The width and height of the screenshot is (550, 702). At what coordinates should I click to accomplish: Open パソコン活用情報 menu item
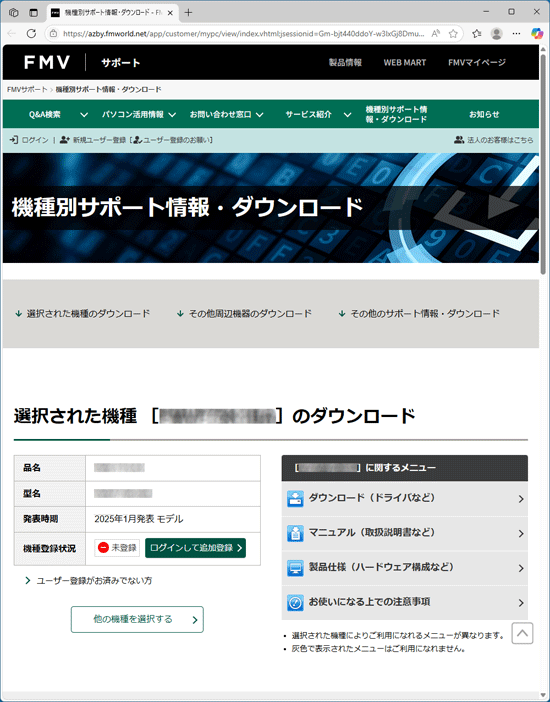point(133,115)
